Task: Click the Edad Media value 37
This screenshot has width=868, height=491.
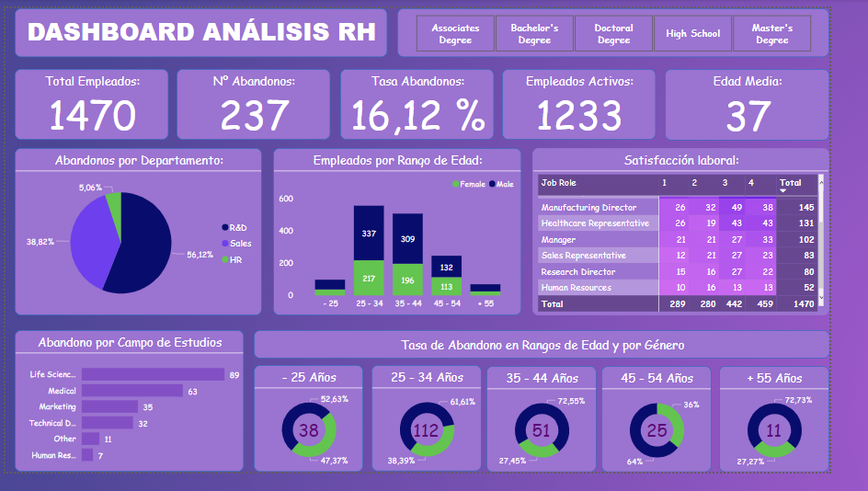Action: coord(748,115)
